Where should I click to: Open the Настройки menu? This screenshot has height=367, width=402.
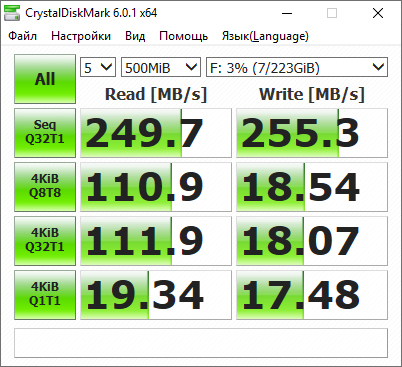tap(81, 36)
